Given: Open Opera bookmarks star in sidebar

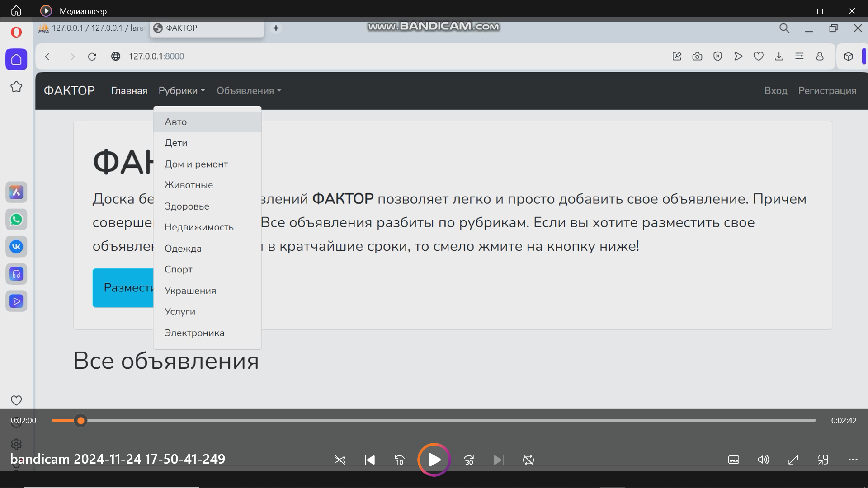Looking at the screenshot, I should pos(16,87).
